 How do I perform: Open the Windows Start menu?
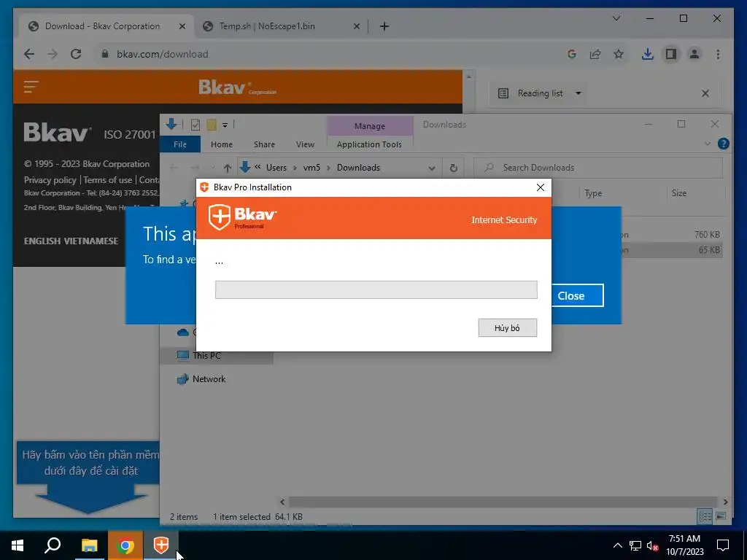pos(18,545)
